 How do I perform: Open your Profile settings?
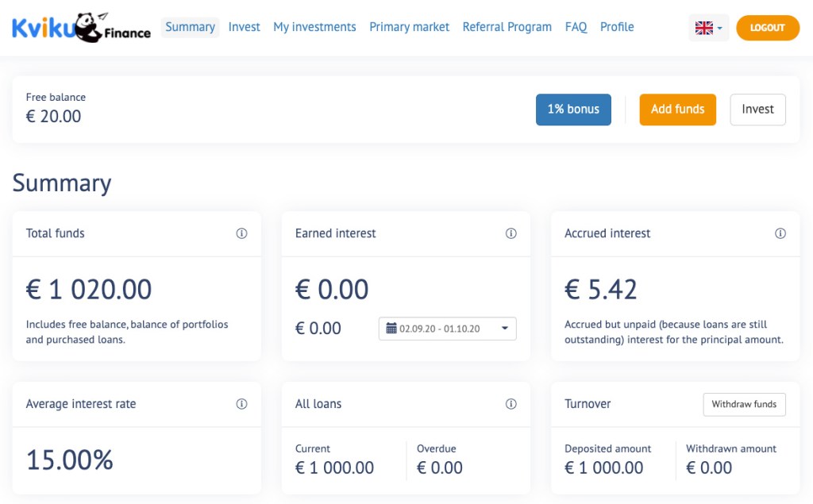pyautogui.click(x=617, y=26)
